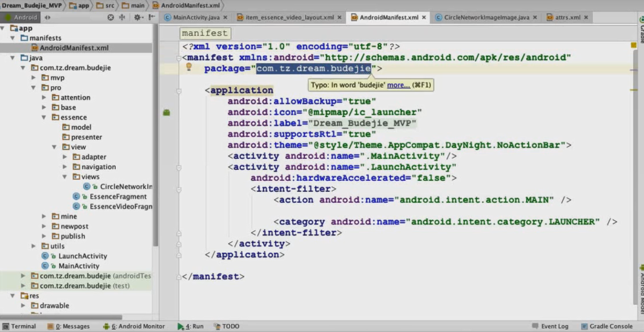Open the 'more...' link in typo tooltip

click(x=398, y=85)
